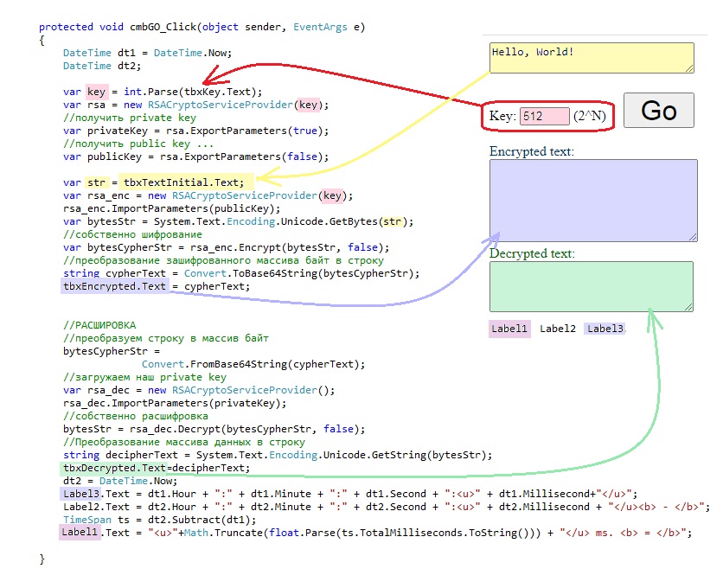Image resolution: width=723 pixels, height=588 pixels.
Task: Click the resize handle of the Encrypted textarea
Action: (x=692, y=236)
